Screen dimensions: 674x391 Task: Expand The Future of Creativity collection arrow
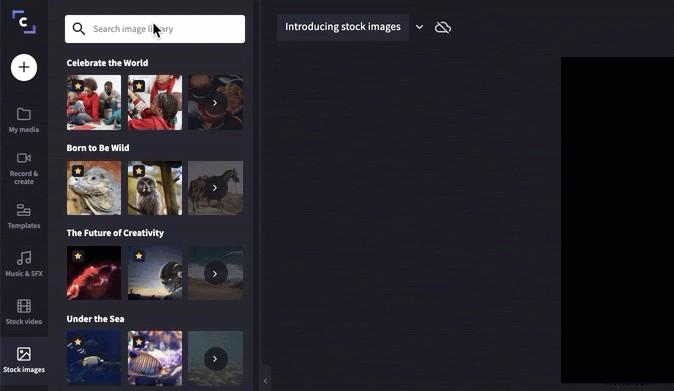215,273
